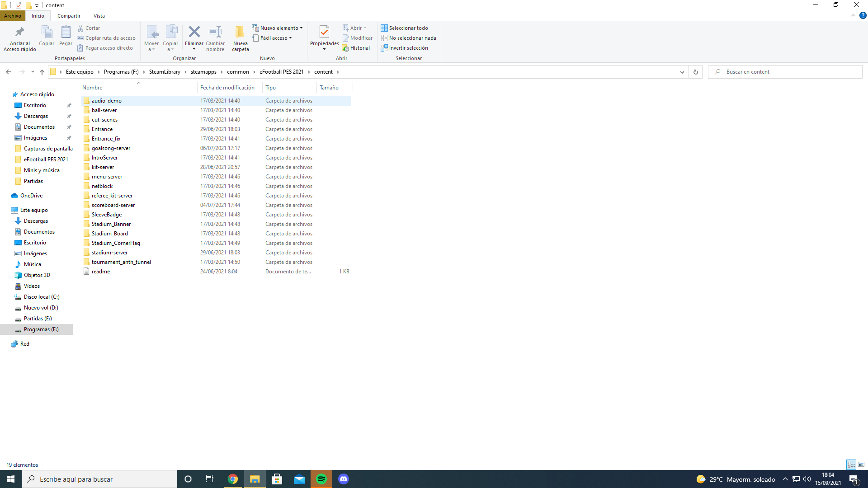
Task: Refresh the folder with the reload icon
Action: [695, 72]
